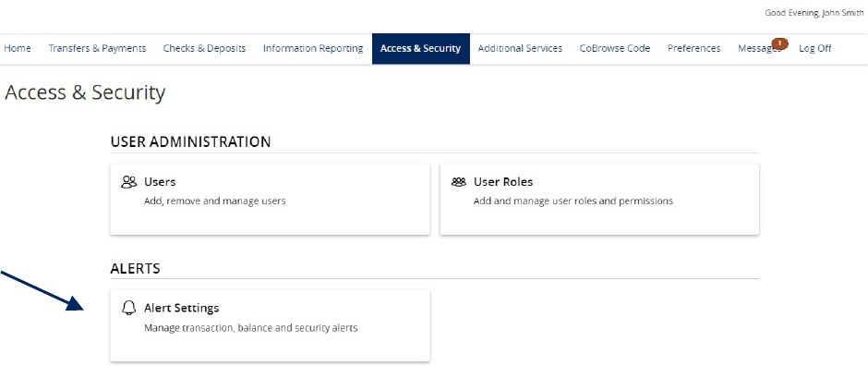Click the 'Good Evening, John Smith' greeting

pyautogui.click(x=814, y=13)
